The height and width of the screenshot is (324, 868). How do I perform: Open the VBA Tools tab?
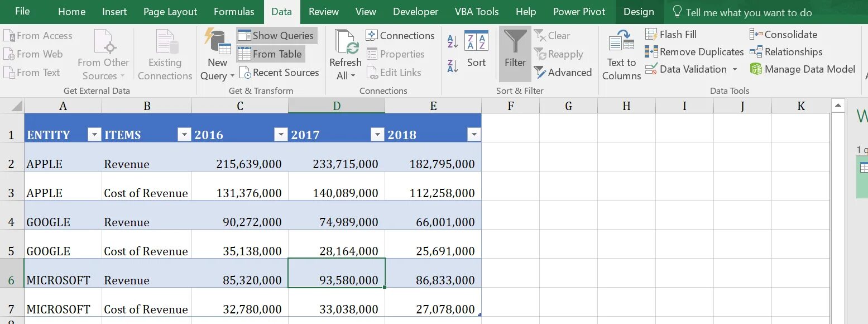coord(477,11)
